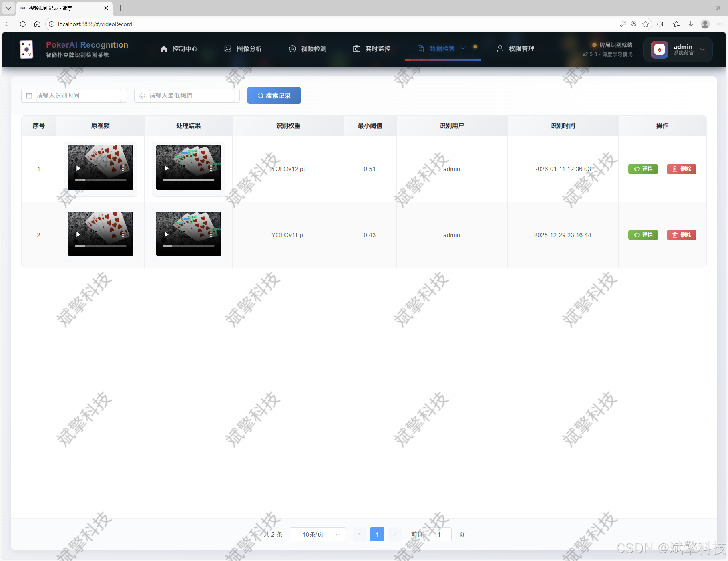Delete the YOLOv11.pt record
This screenshot has height=561, width=728.
682,235
